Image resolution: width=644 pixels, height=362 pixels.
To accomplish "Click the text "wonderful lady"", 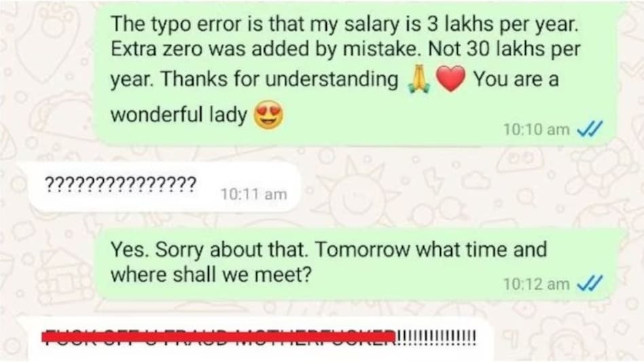I will click(x=179, y=115).
